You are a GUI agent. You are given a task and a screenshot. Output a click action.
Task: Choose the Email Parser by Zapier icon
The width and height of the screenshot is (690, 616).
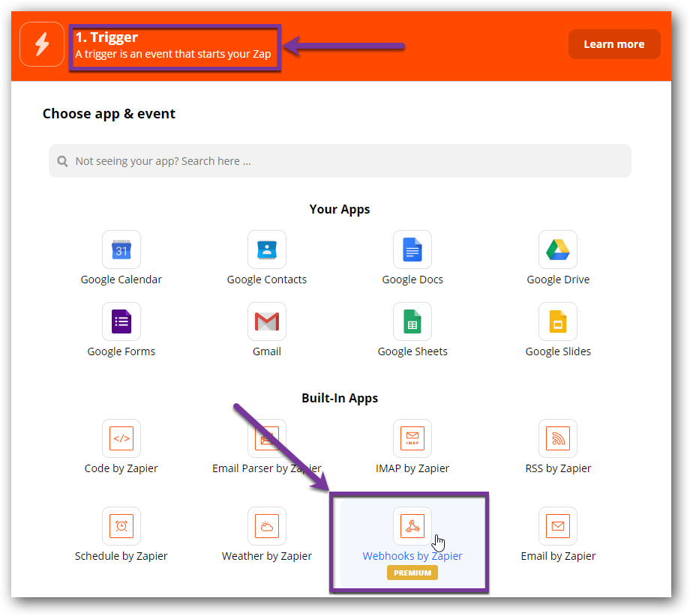click(x=267, y=438)
